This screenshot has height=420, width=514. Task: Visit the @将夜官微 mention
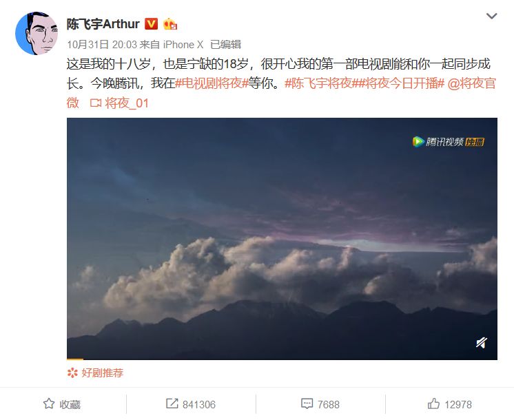[472, 83]
